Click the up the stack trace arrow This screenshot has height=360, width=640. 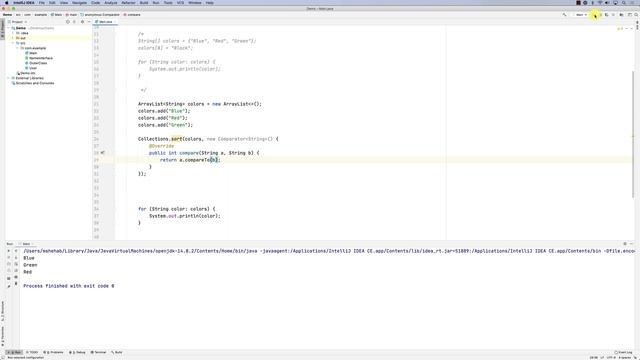click(x=16, y=251)
